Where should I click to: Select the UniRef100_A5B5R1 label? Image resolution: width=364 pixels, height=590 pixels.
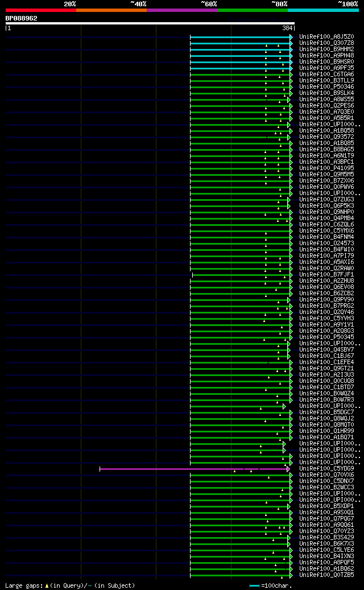click(x=326, y=118)
